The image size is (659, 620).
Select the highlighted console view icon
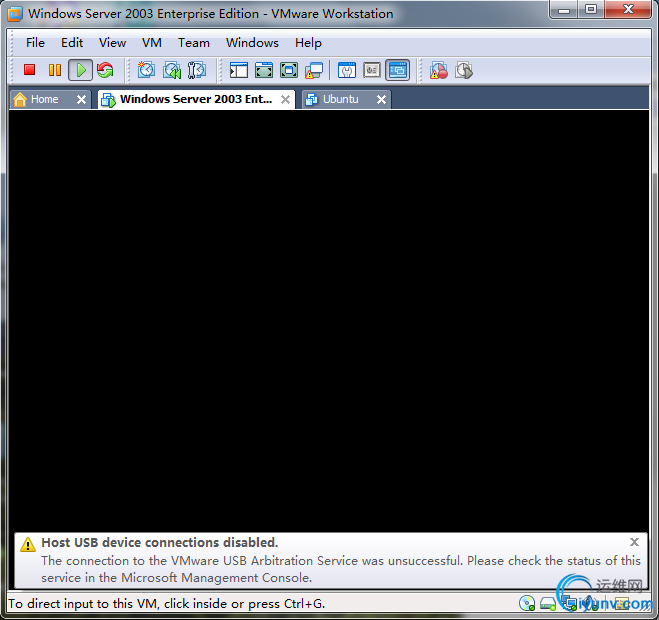(x=398, y=70)
